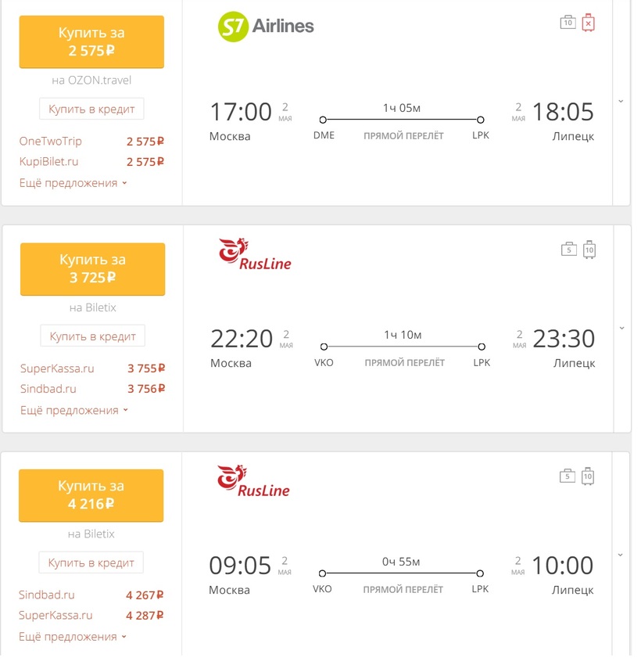Click the baggage 10 icon on 09:05 flight
This screenshot has width=641, height=672.
click(588, 476)
